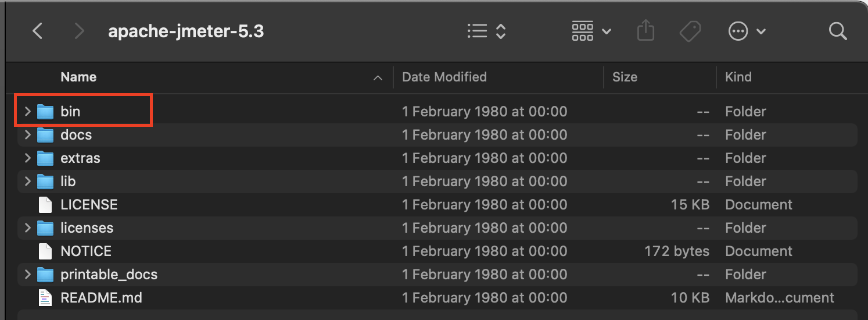868x320 pixels.
Task: Open the More actions ellipsis menu
Action: (x=747, y=31)
